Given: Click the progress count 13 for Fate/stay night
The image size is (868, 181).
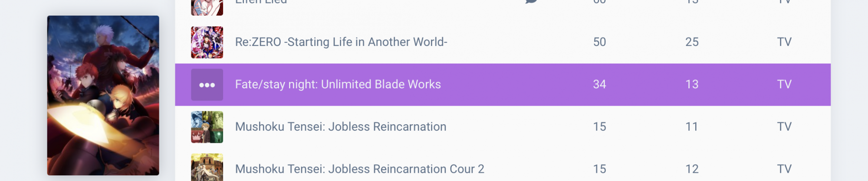Looking at the screenshot, I should tap(692, 84).
